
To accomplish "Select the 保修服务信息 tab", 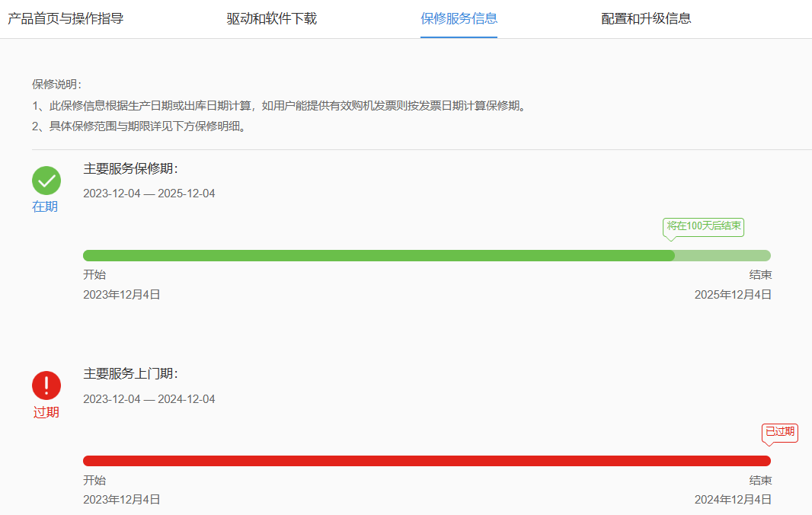I will 459,18.
